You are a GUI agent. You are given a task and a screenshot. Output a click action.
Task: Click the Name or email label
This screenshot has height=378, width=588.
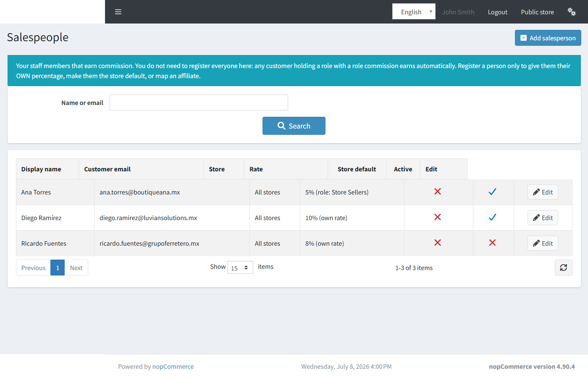pos(82,102)
